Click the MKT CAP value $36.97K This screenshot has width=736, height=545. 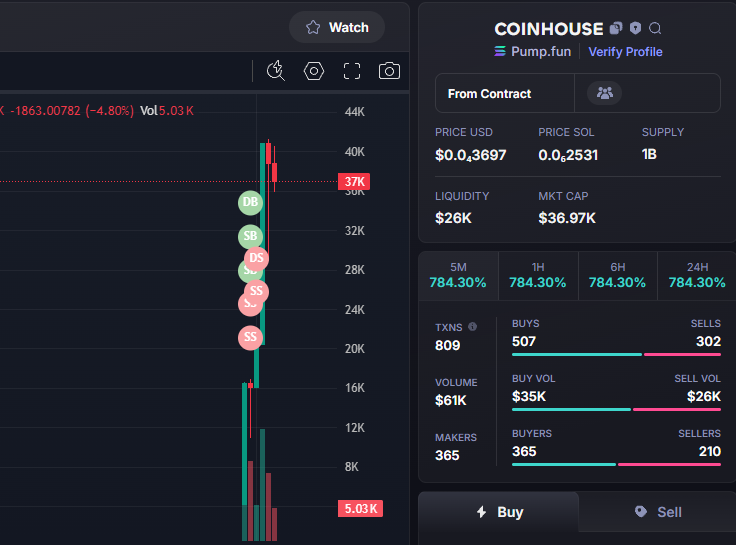567,218
